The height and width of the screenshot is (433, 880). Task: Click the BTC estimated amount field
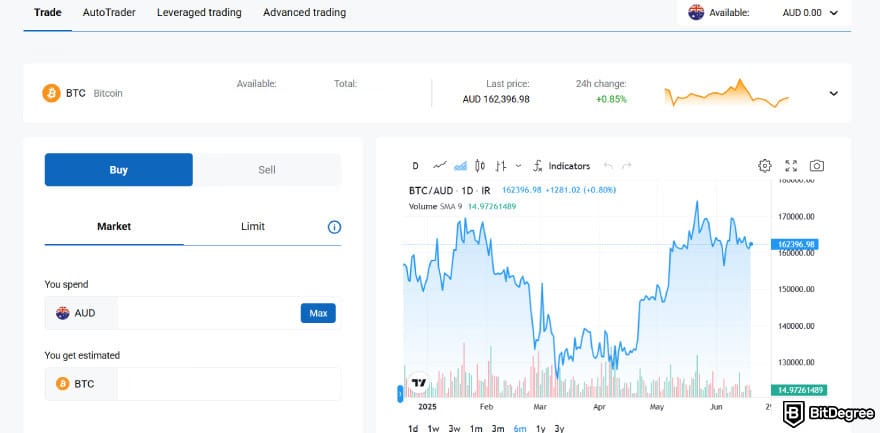click(228, 384)
